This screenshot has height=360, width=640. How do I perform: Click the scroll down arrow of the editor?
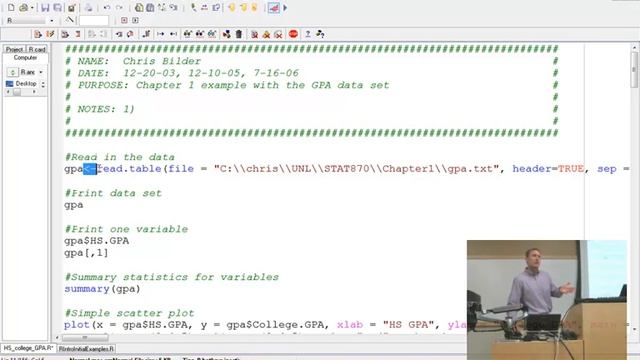point(634,329)
